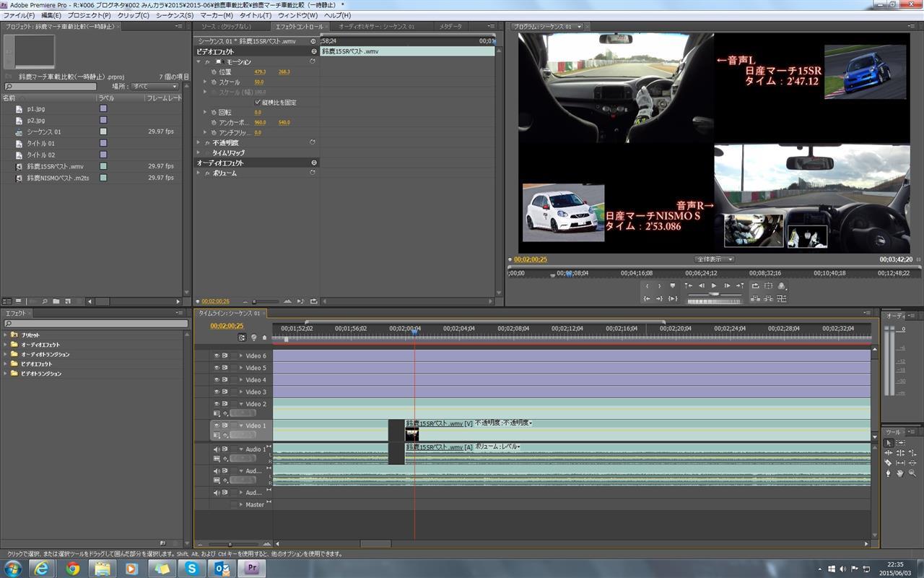The height and width of the screenshot is (578, 924).
Task: Toggle safe margins in Program monitor
Action: pos(768,285)
